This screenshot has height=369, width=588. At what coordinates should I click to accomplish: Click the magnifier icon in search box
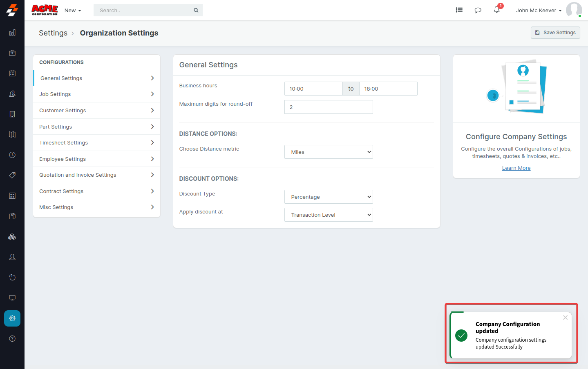pos(196,10)
